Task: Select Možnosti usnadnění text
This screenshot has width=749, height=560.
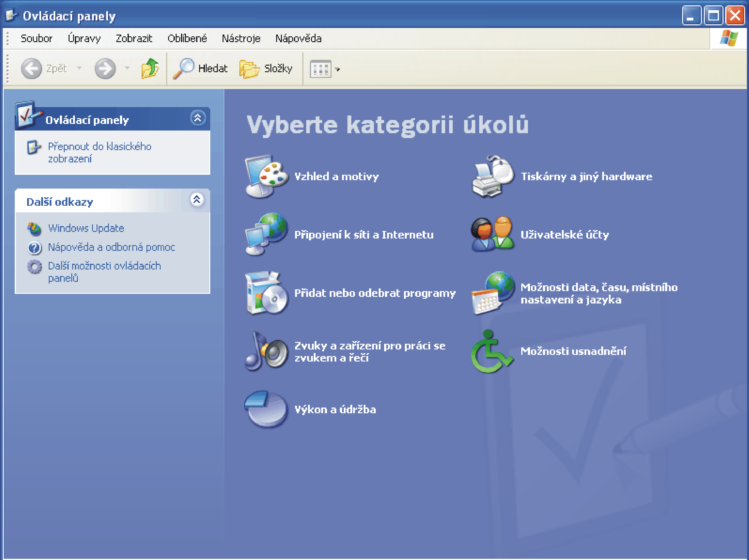Action: pyautogui.click(x=573, y=351)
